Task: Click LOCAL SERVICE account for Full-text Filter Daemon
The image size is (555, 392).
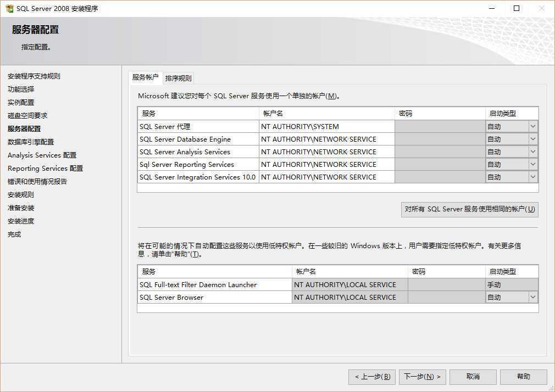Action: point(350,284)
